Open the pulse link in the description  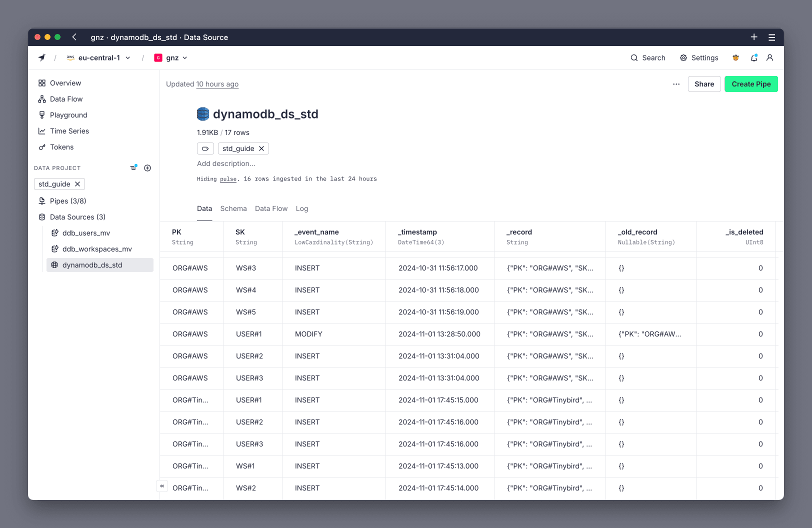(x=228, y=178)
